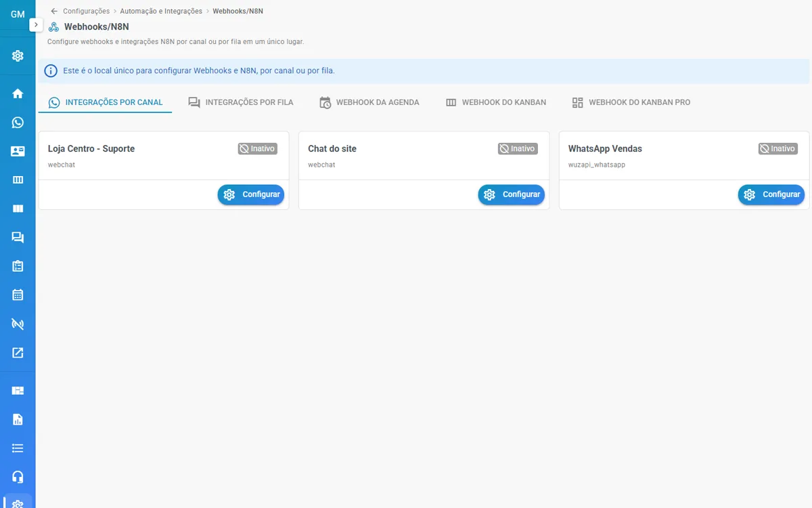The image size is (812, 508).
Task: Open the settings gear in sidebar top
Action: click(18, 56)
